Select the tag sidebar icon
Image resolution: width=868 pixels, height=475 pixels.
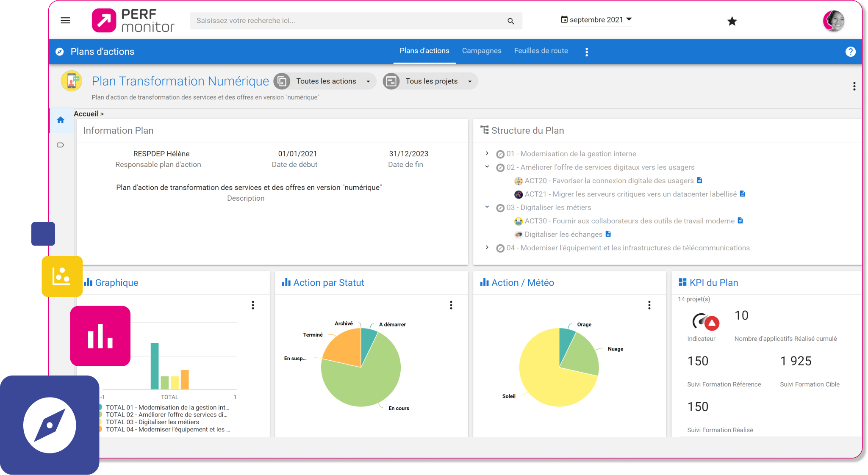pos(61,145)
